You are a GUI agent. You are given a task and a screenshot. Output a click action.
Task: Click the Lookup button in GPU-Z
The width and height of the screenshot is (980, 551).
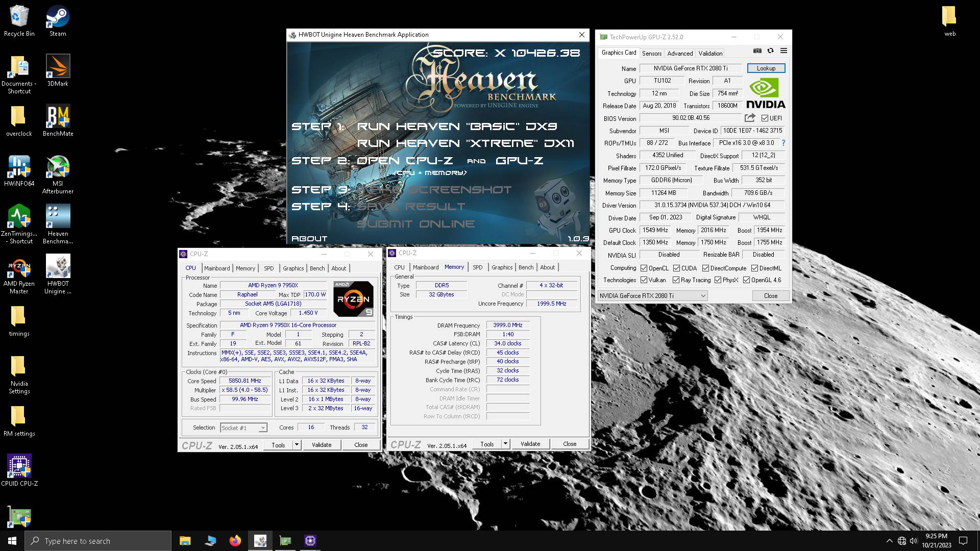766,68
